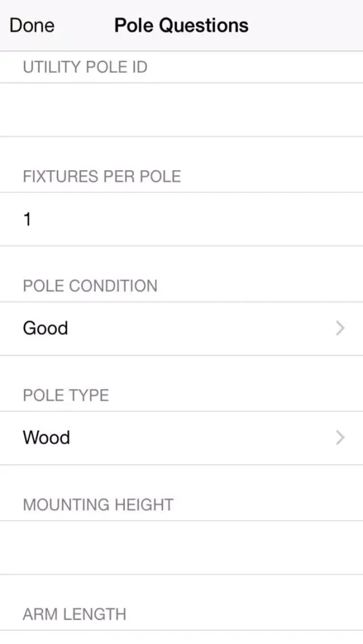
Task: Tap the Good value text
Action: 45,328
